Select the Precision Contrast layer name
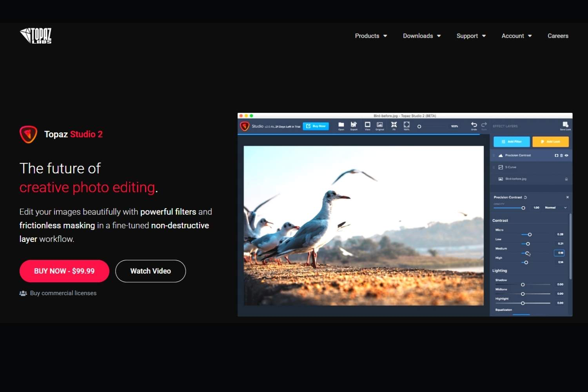Viewport: 588px width, 392px height. click(518, 156)
